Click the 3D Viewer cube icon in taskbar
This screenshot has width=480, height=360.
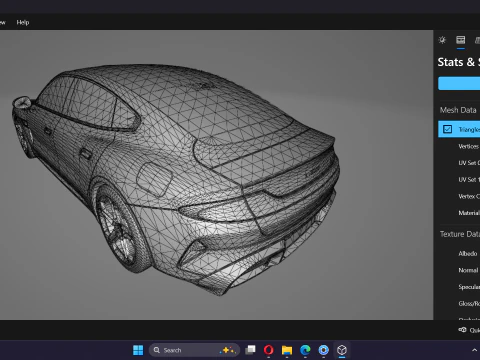click(342, 350)
